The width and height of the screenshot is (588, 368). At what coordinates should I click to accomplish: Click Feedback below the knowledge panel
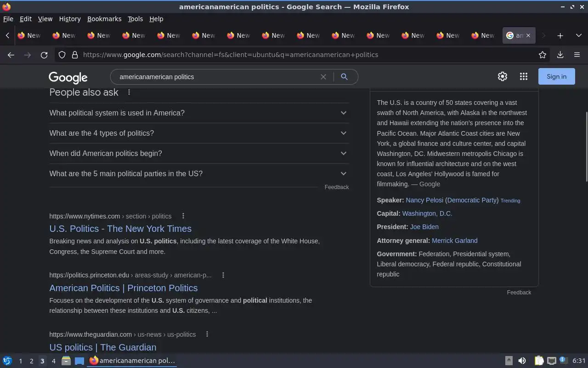pos(519,293)
